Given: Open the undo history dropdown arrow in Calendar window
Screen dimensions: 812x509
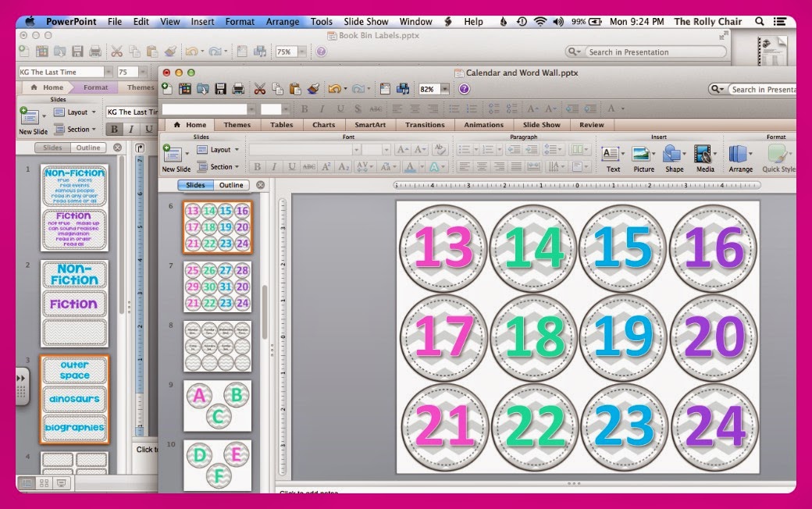Looking at the screenshot, I should click(x=345, y=89).
